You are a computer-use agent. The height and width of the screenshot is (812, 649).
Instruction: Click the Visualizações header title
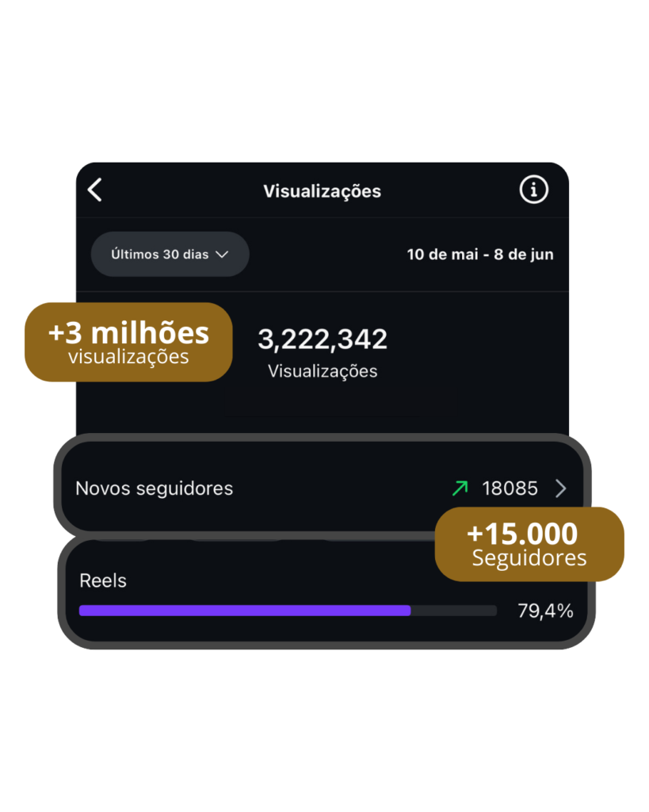[322, 191]
